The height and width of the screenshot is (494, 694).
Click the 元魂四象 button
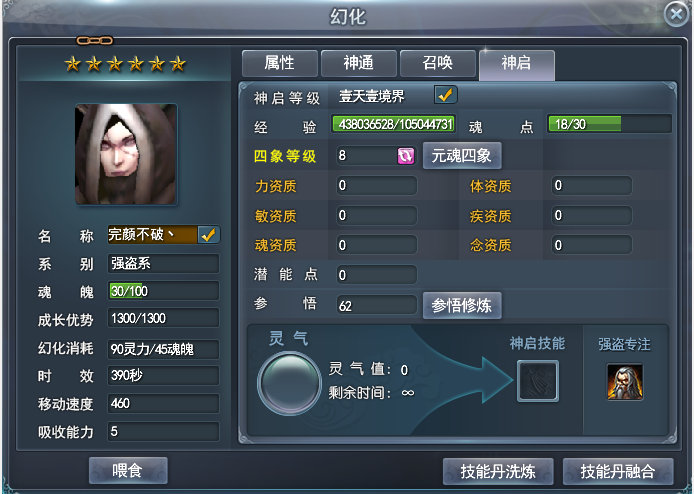462,155
